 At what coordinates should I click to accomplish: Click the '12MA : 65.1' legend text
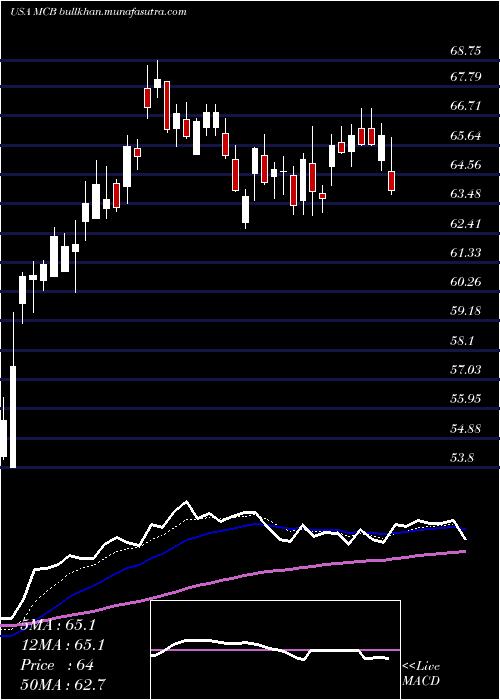[63, 645]
